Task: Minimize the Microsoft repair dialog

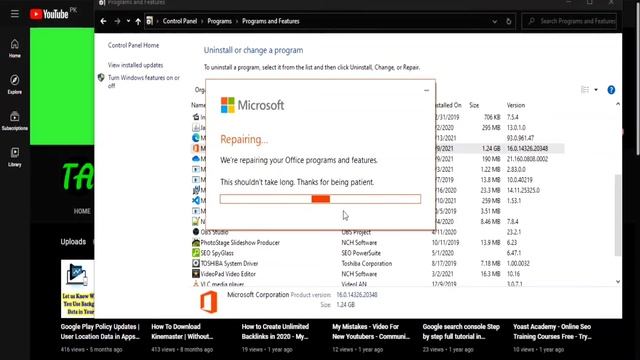Action: [427, 90]
